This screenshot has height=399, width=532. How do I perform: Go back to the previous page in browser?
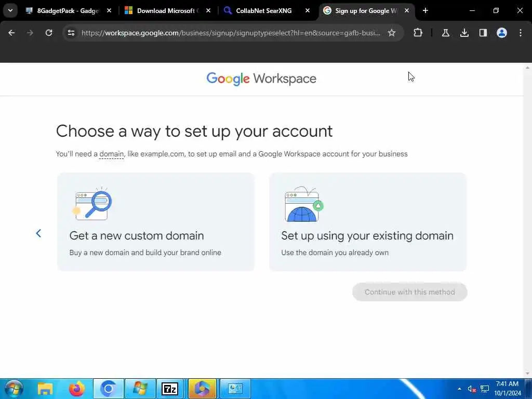click(11, 33)
